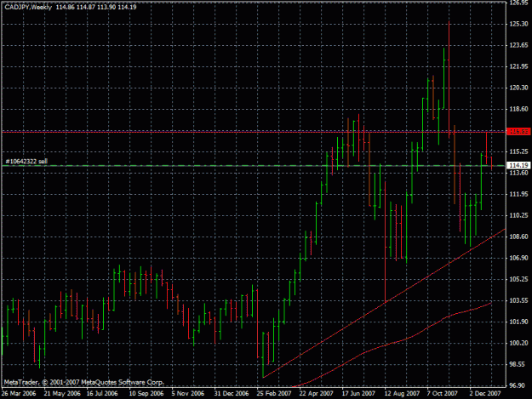Click the '16 Jul 2006' date label
The image size is (532, 399).
[102, 394]
